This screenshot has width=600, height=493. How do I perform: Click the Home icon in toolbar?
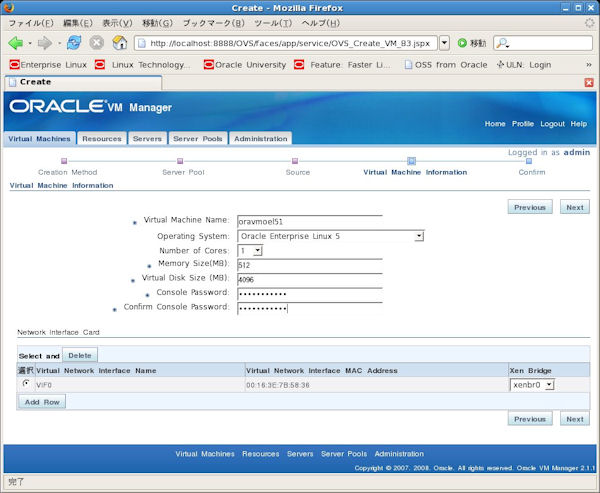pos(120,43)
